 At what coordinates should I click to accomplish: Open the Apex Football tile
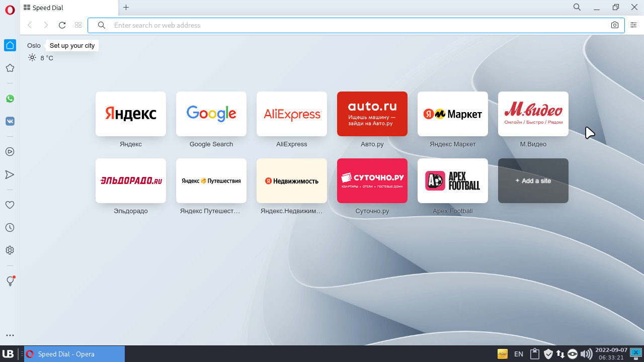[453, 180]
